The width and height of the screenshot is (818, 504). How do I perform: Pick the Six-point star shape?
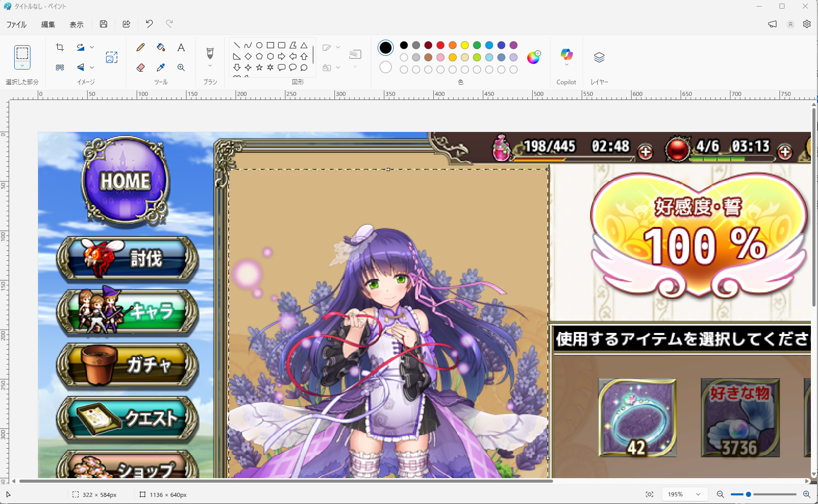[270, 68]
